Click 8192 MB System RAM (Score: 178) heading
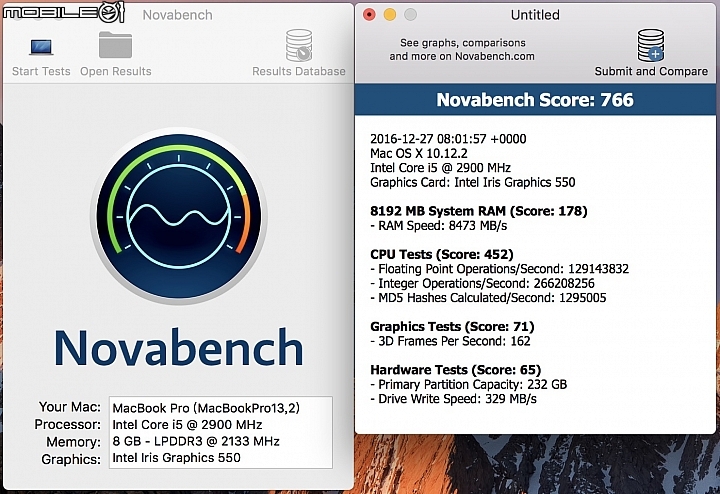The width and height of the screenshot is (720, 494). click(x=478, y=211)
